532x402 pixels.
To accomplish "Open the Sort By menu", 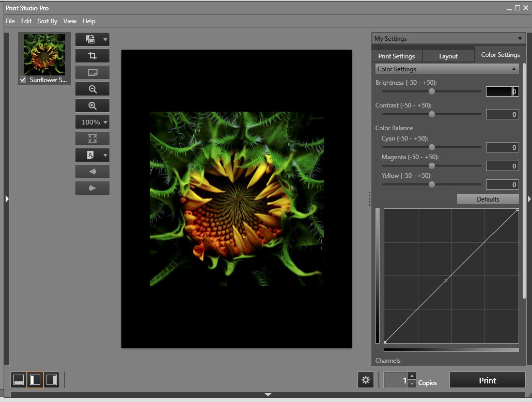I will [47, 21].
